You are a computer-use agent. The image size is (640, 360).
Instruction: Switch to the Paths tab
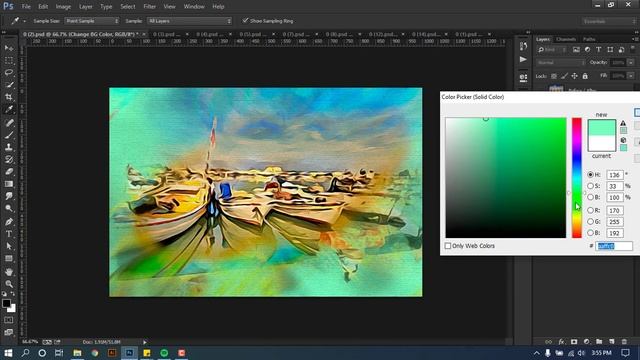[589, 39]
